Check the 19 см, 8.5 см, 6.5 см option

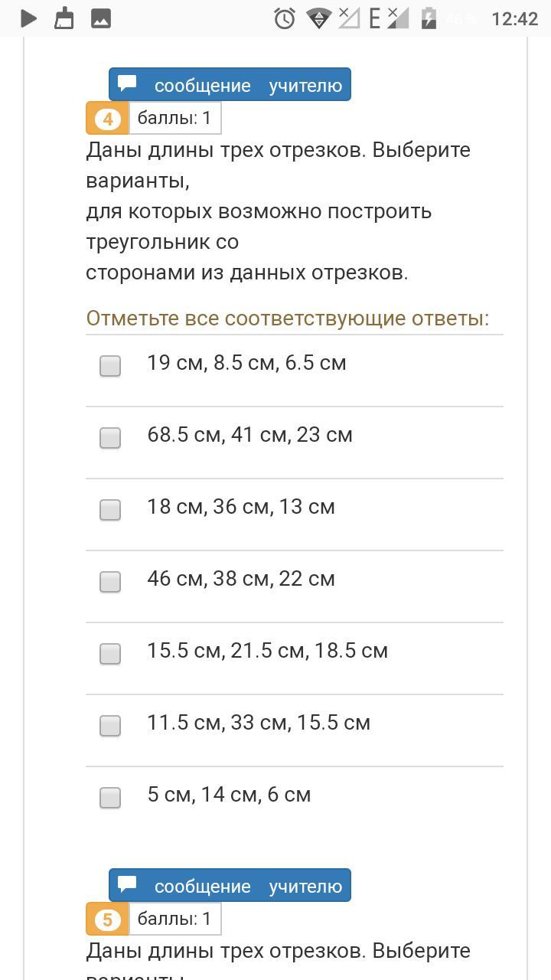[x=110, y=365]
